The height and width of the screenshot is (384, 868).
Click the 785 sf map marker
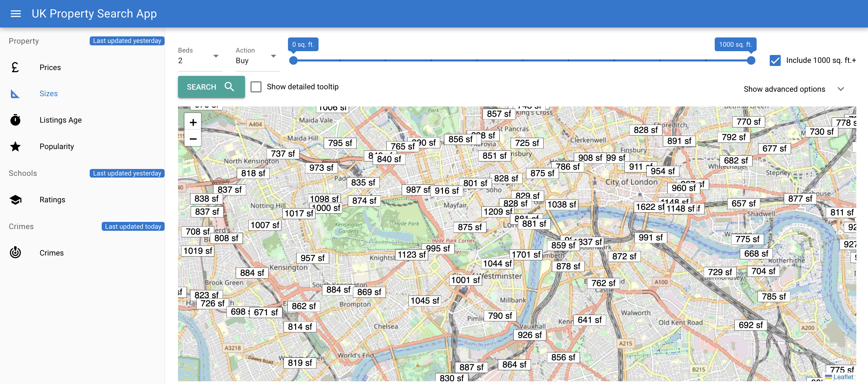(774, 297)
